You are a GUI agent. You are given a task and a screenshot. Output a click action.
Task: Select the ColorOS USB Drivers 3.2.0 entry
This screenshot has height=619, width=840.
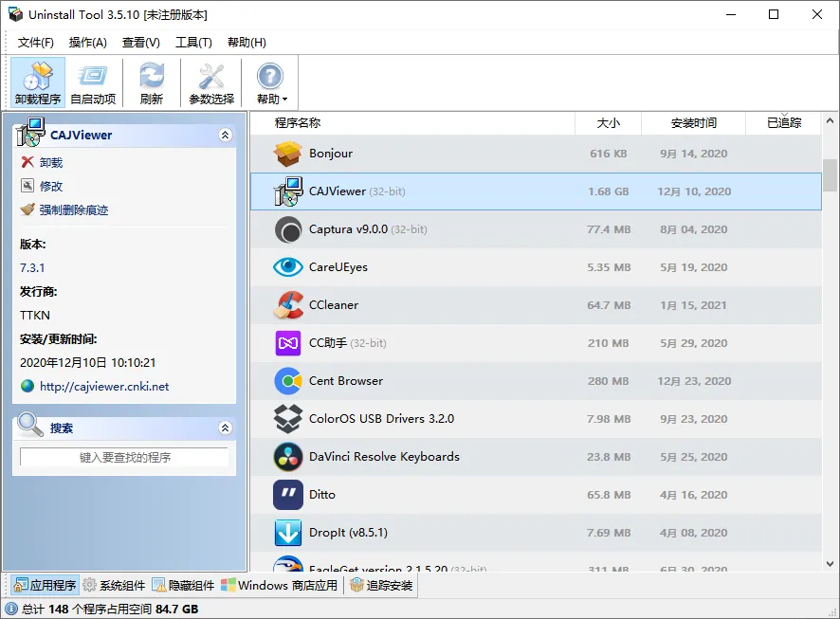click(x=381, y=419)
